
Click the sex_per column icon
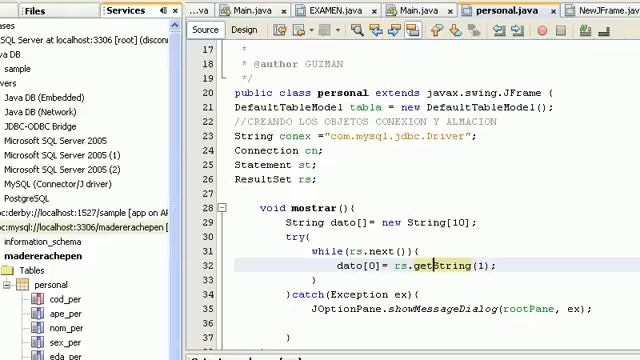point(37,342)
